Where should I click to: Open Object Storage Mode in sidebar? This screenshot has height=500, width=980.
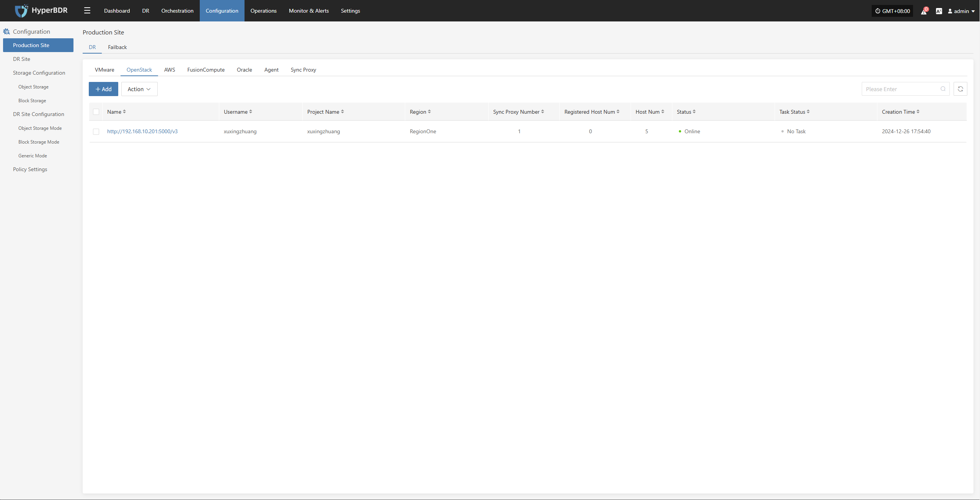point(40,128)
